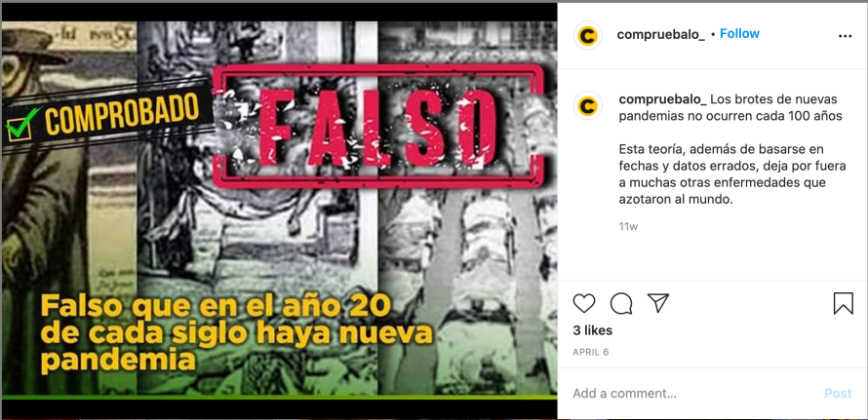Save post with the bookmark icon
The width and height of the screenshot is (868, 420).
[x=843, y=303]
